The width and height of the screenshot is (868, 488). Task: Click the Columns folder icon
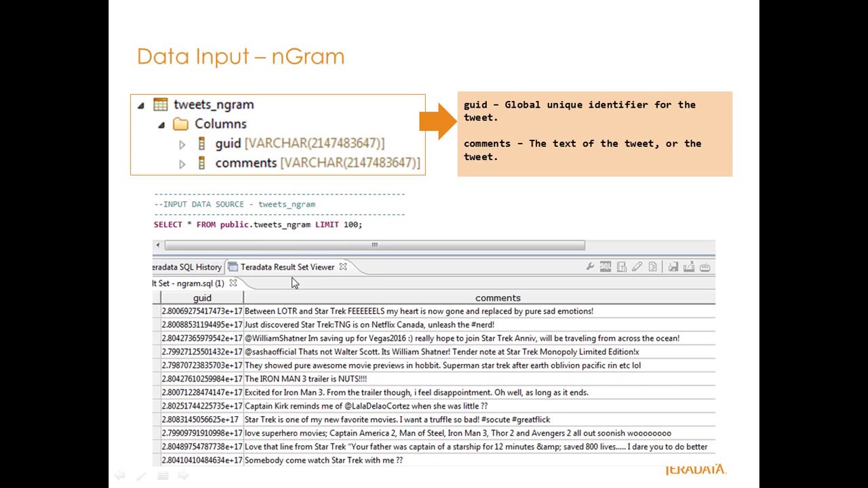180,124
